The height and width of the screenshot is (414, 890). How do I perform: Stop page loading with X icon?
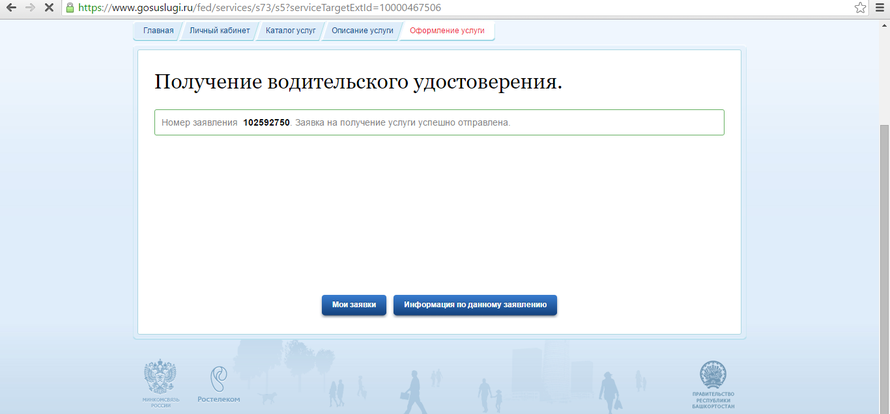pyautogui.click(x=48, y=7)
